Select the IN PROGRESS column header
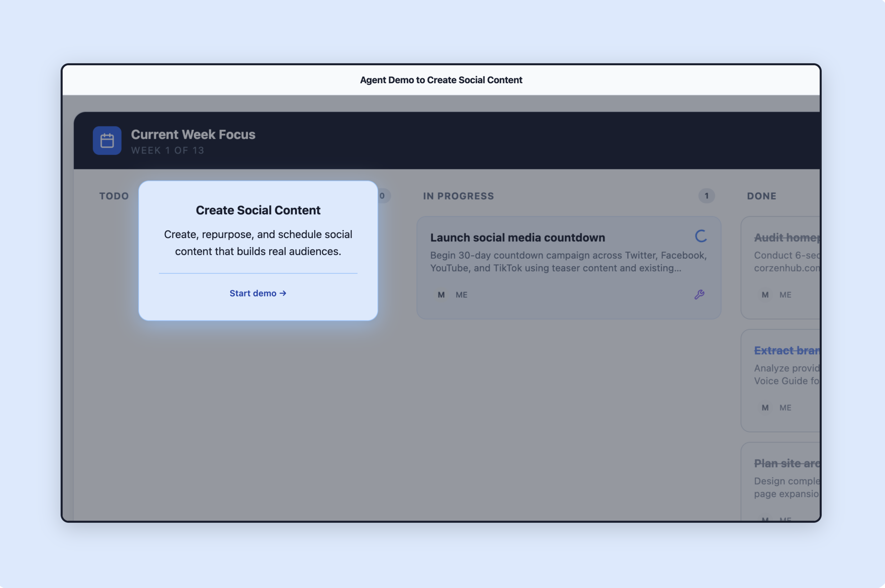 click(x=458, y=196)
